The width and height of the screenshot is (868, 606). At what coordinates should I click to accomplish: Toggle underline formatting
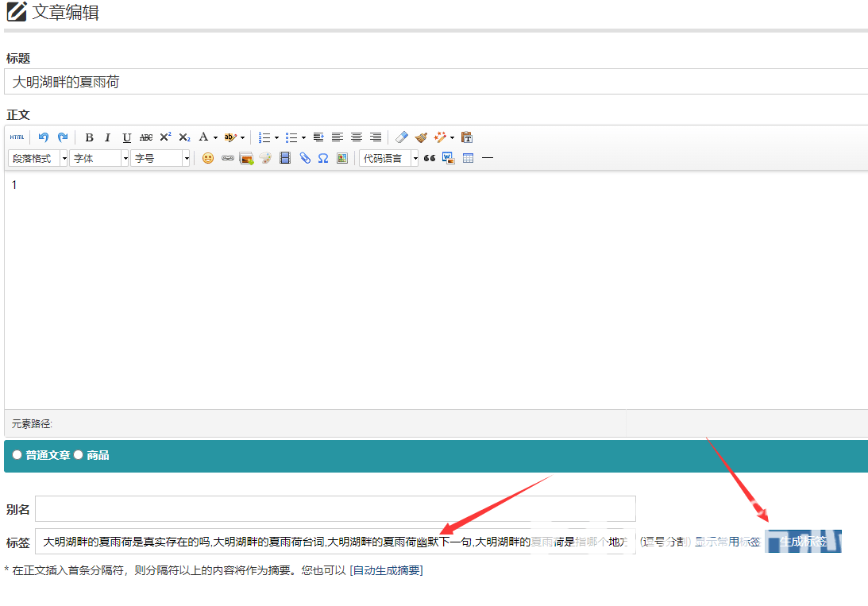coord(127,137)
